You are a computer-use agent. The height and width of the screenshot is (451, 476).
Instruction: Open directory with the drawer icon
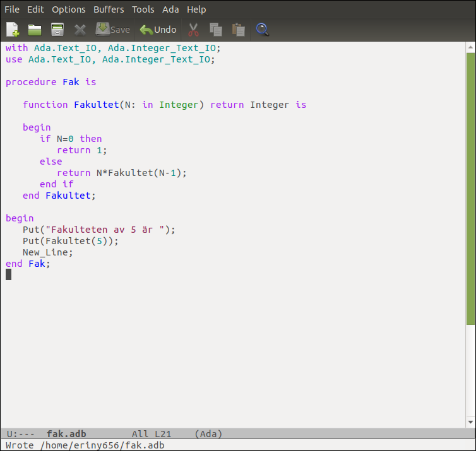point(57,30)
